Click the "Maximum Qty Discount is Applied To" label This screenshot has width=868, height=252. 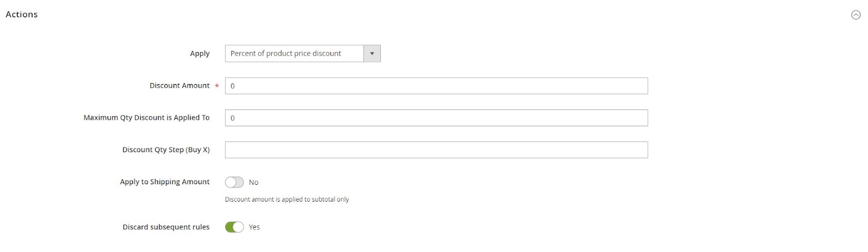tap(146, 118)
